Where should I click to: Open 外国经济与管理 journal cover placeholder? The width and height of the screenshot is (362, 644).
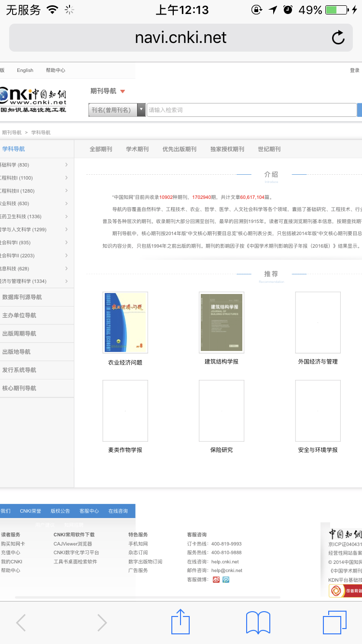pyautogui.click(x=318, y=322)
